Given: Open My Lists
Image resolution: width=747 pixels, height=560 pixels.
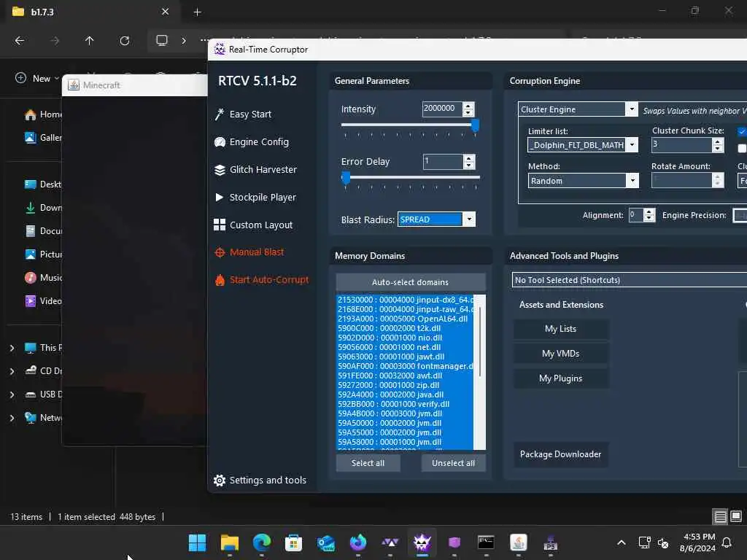Looking at the screenshot, I should point(561,329).
